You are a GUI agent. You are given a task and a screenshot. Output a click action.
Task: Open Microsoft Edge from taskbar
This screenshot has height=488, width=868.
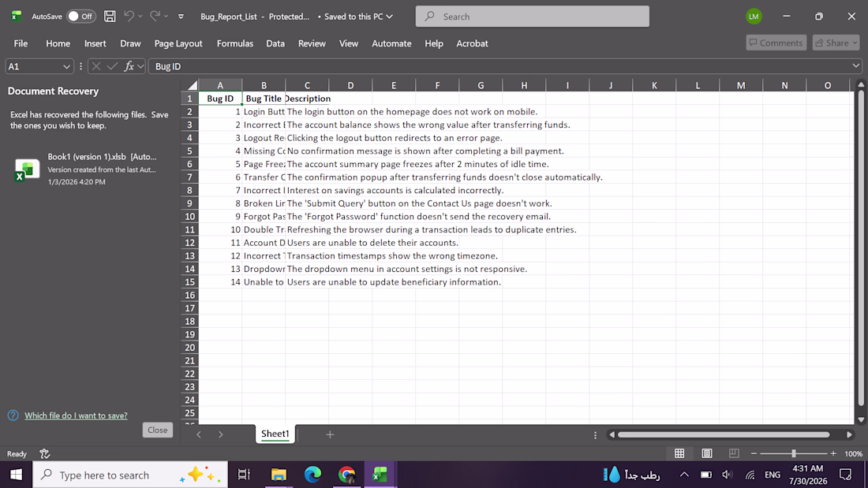point(312,475)
